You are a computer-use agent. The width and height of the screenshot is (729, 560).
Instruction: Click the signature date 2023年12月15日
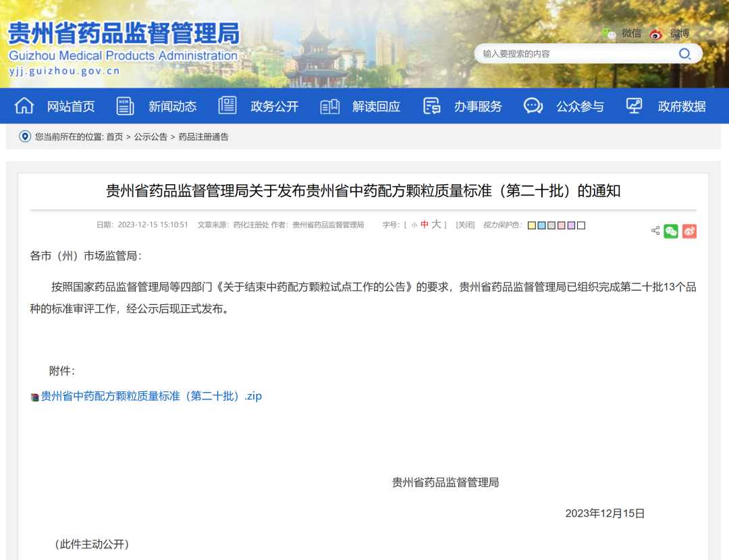[605, 513]
